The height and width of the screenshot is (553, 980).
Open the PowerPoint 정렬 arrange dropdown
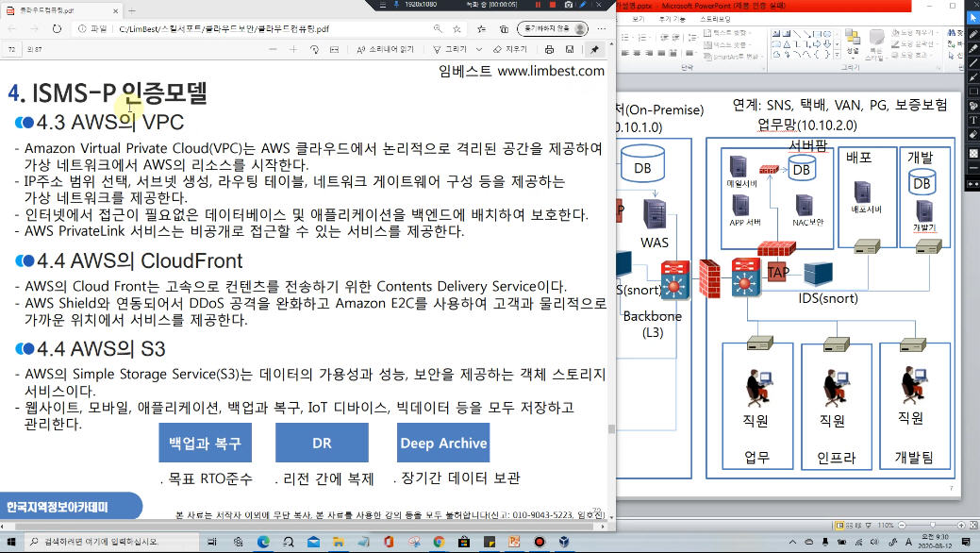point(853,42)
